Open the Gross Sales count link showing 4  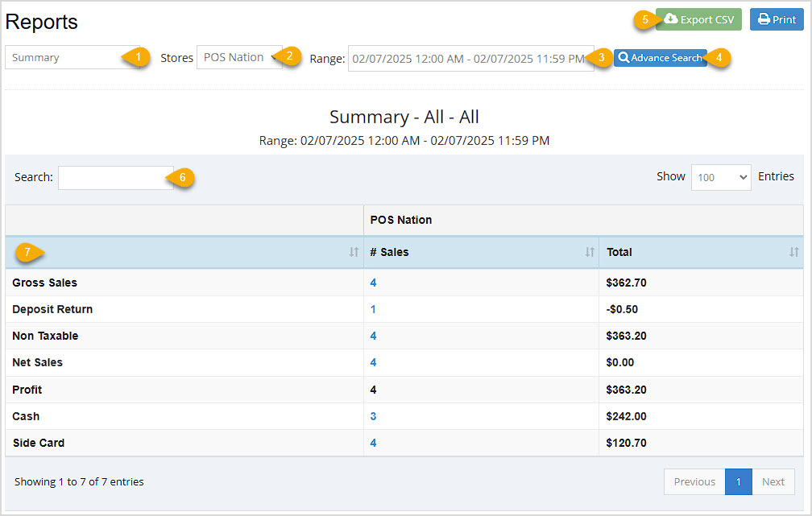click(371, 283)
